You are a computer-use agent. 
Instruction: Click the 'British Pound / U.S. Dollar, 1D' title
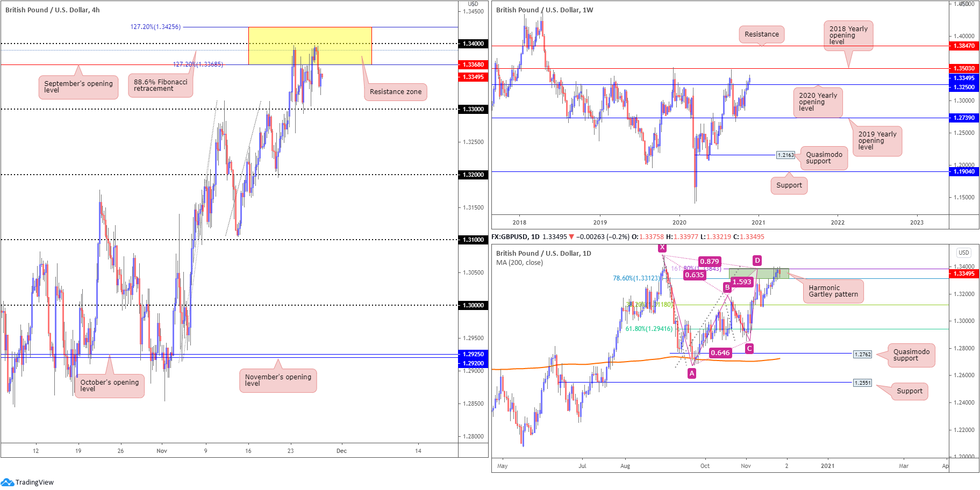pos(543,253)
